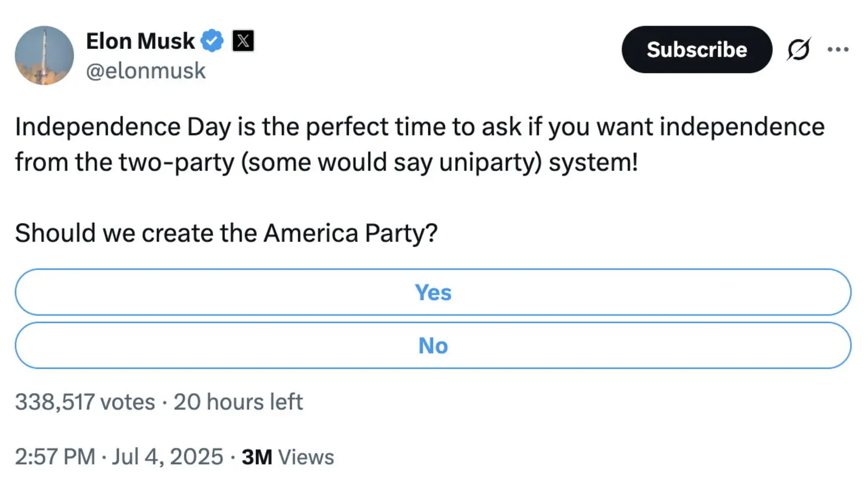
Task: Open the 2:57 PM timestamp link
Action: (55, 457)
